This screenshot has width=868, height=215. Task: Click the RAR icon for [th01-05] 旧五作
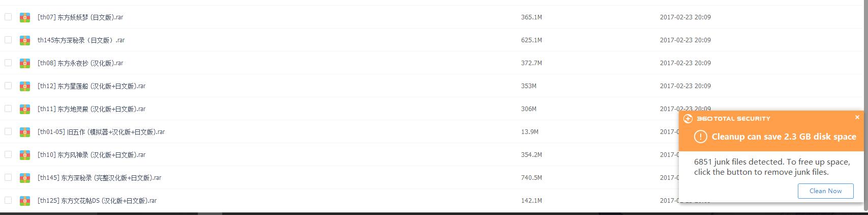coord(25,132)
